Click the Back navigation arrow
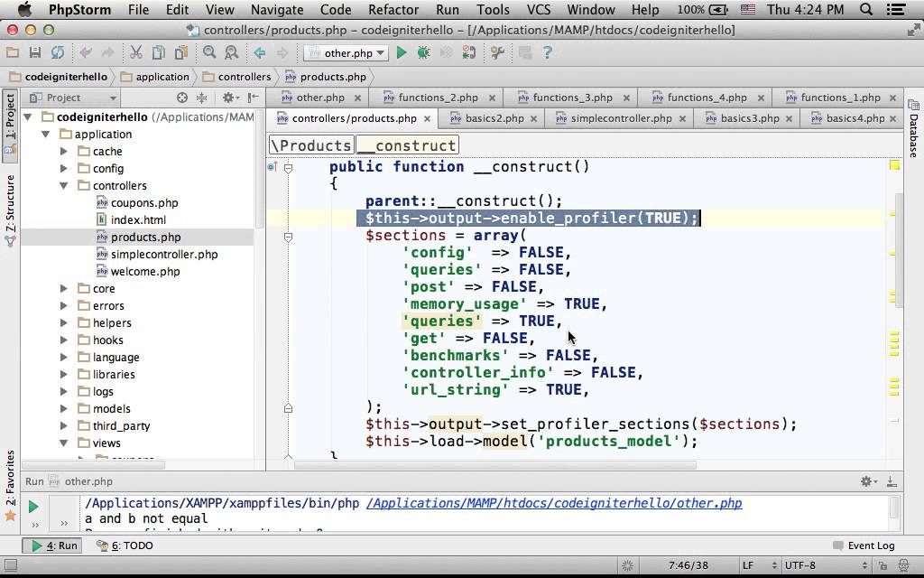Viewport: 924px width, 578px height. tap(260, 53)
